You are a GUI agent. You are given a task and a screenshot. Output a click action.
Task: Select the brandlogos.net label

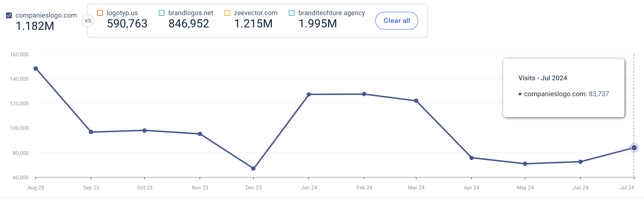click(x=191, y=13)
